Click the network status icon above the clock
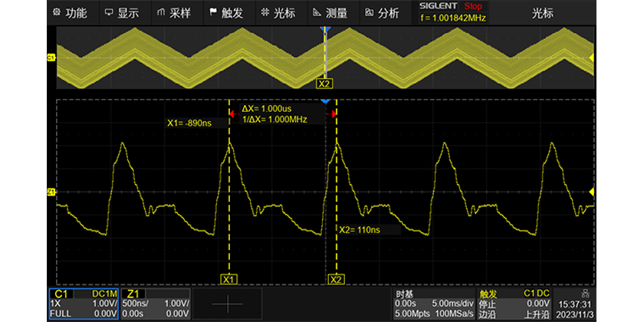The height and width of the screenshot is (322, 644). tap(586, 294)
